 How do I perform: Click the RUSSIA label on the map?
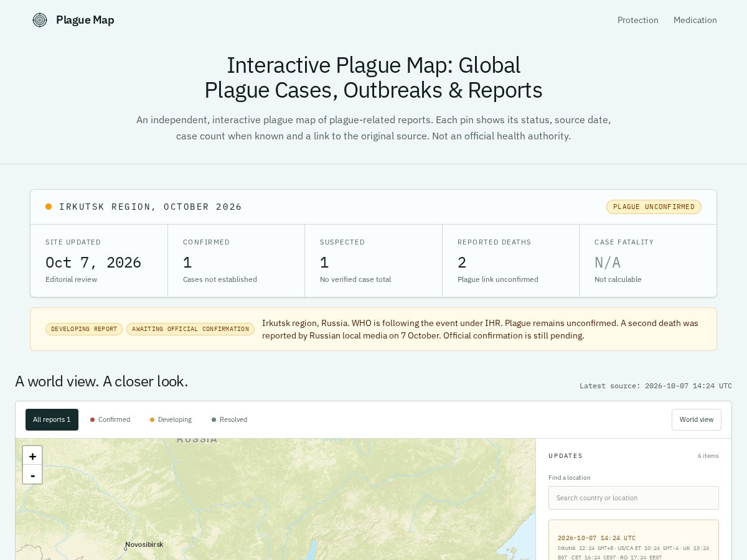pyautogui.click(x=197, y=440)
